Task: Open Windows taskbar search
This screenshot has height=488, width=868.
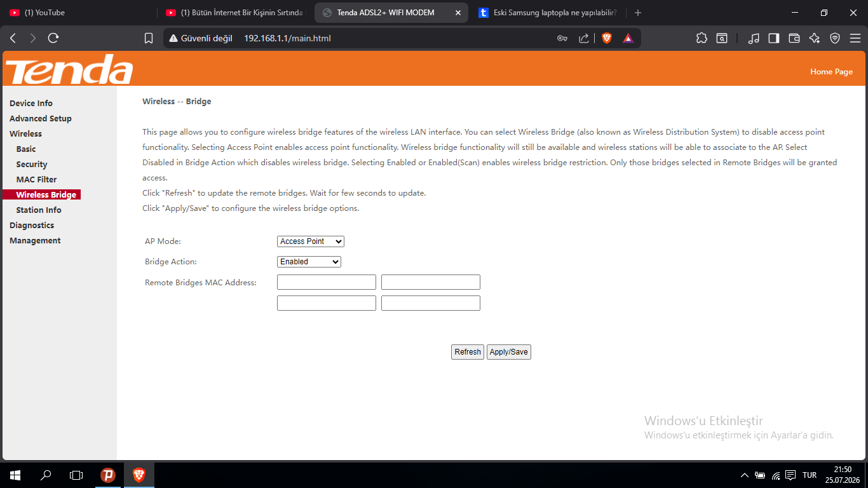Action: (x=46, y=475)
